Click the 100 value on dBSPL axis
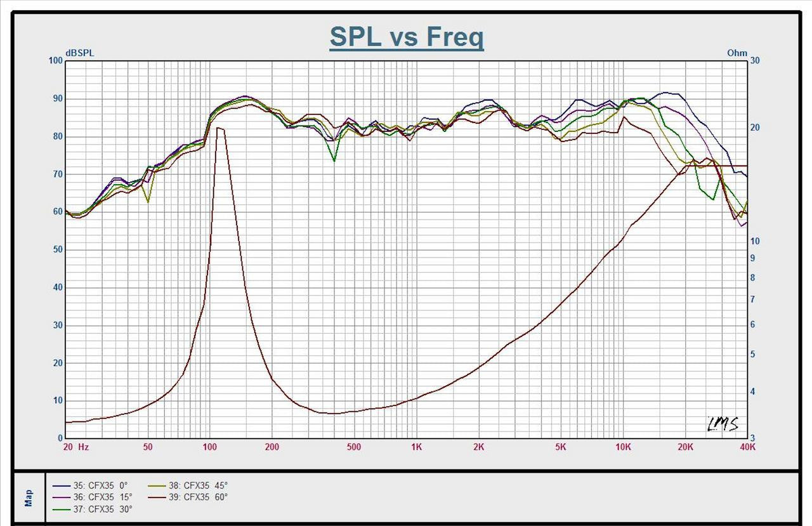 tap(55, 61)
